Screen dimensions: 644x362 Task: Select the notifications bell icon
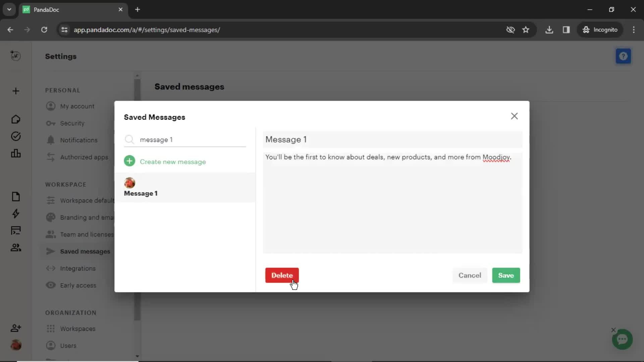[50, 140]
